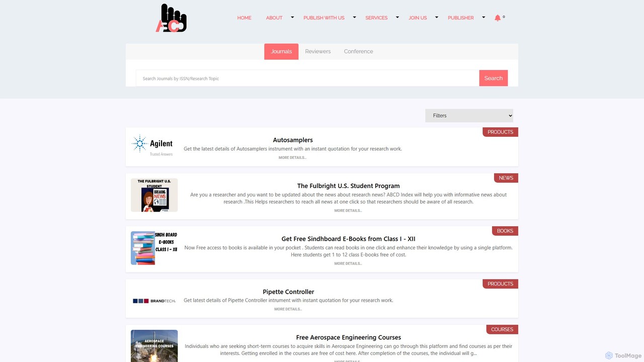Switch to the Reviewers tab

tap(318, 51)
